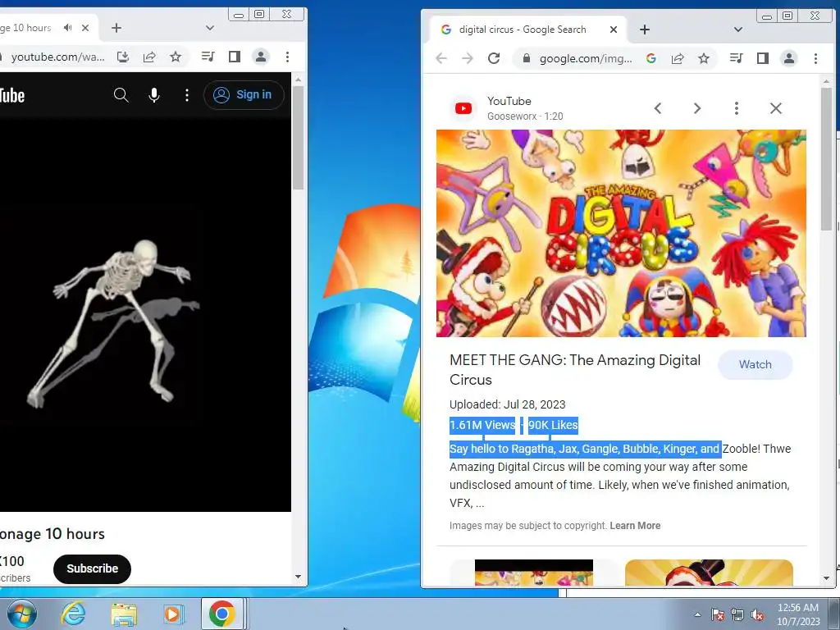Show hidden system tray icons
Image resolution: width=840 pixels, height=630 pixels.
point(697,614)
